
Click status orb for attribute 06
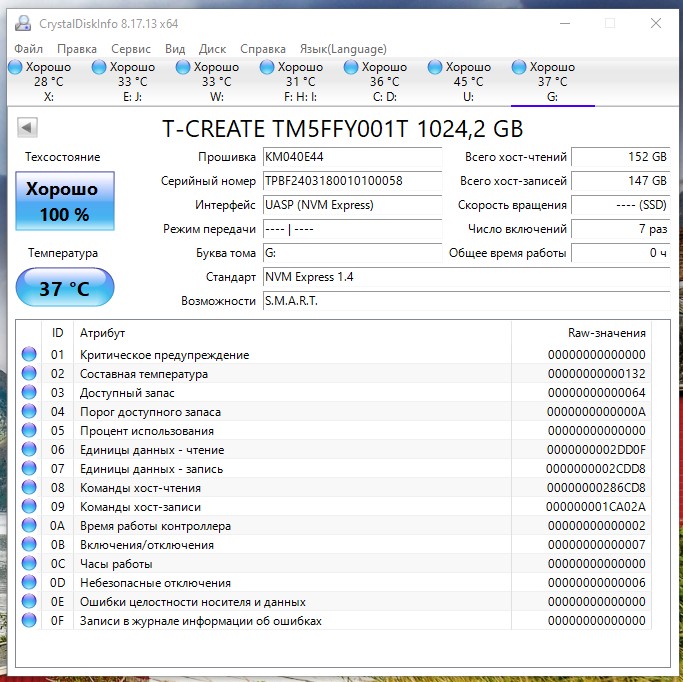[29, 449]
